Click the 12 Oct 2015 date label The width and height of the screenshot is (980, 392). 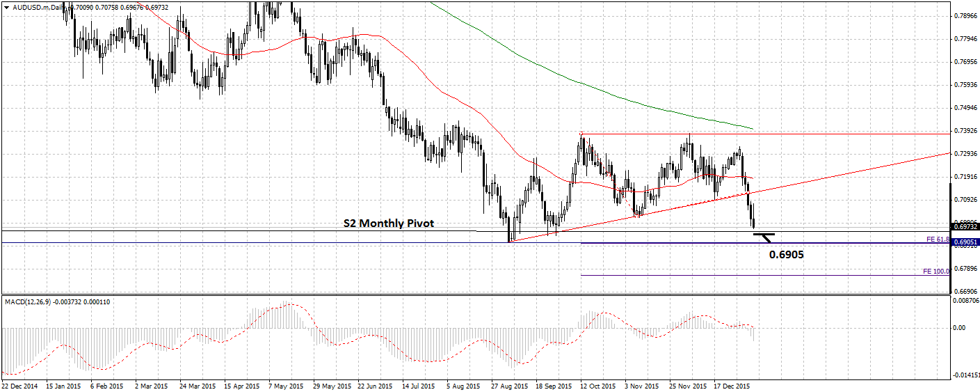(x=597, y=385)
